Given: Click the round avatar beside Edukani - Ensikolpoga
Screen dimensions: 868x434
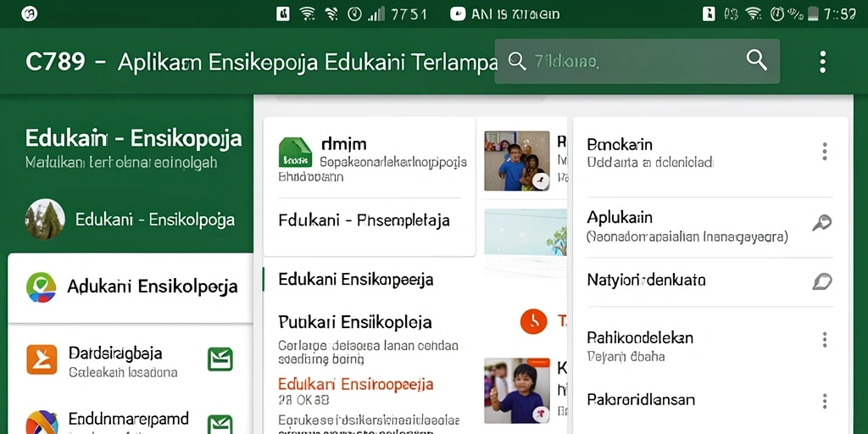Looking at the screenshot, I should coord(45,220).
